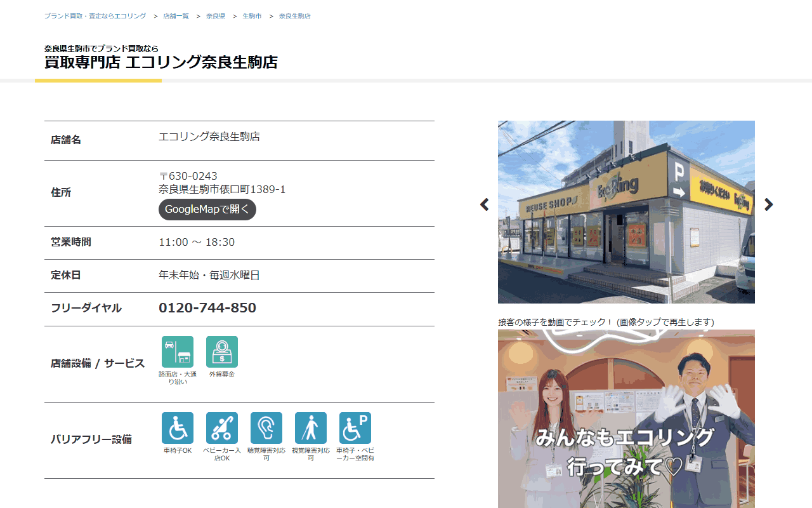
Task: Click the free dial number 0120-744-850
Action: click(x=207, y=308)
